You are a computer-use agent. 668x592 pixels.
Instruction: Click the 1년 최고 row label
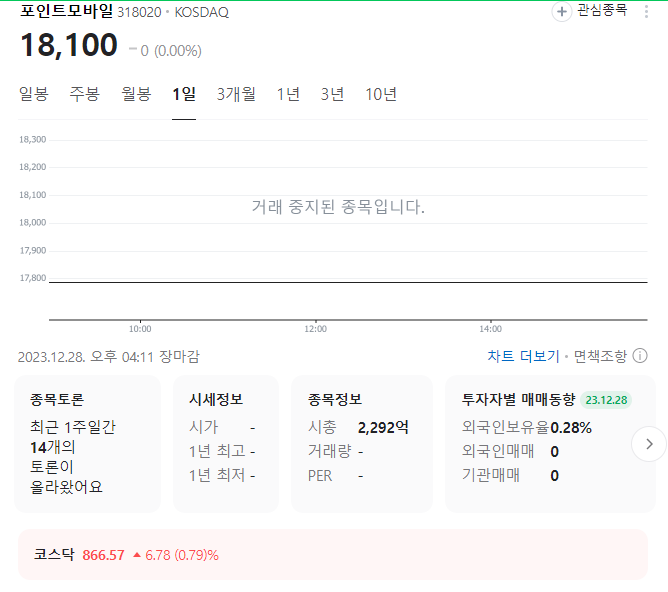click(217, 451)
